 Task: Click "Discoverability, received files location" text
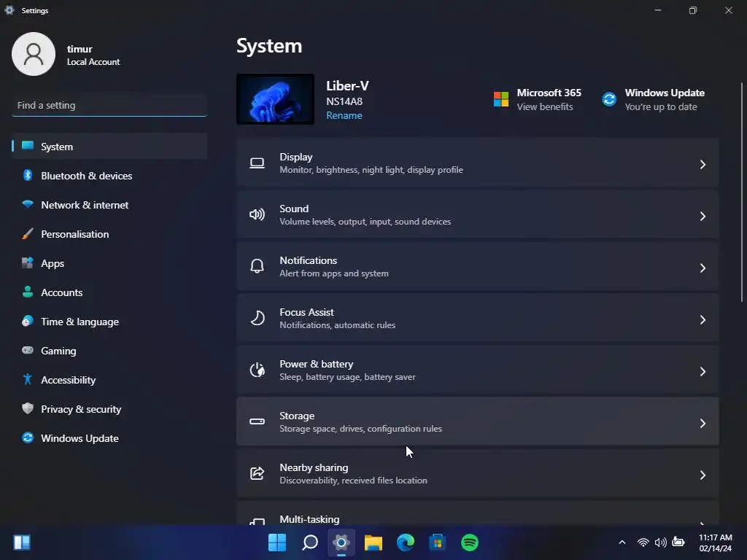pyautogui.click(x=354, y=481)
